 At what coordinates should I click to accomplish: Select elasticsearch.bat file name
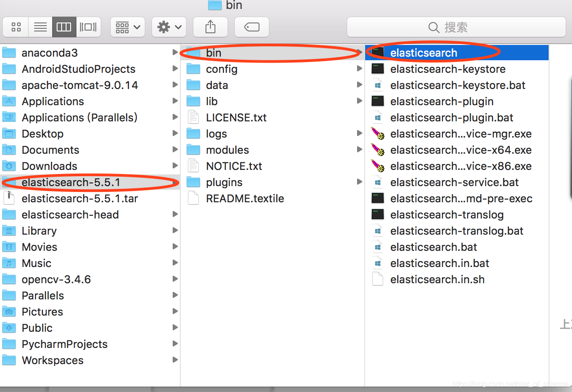click(434, 247)
